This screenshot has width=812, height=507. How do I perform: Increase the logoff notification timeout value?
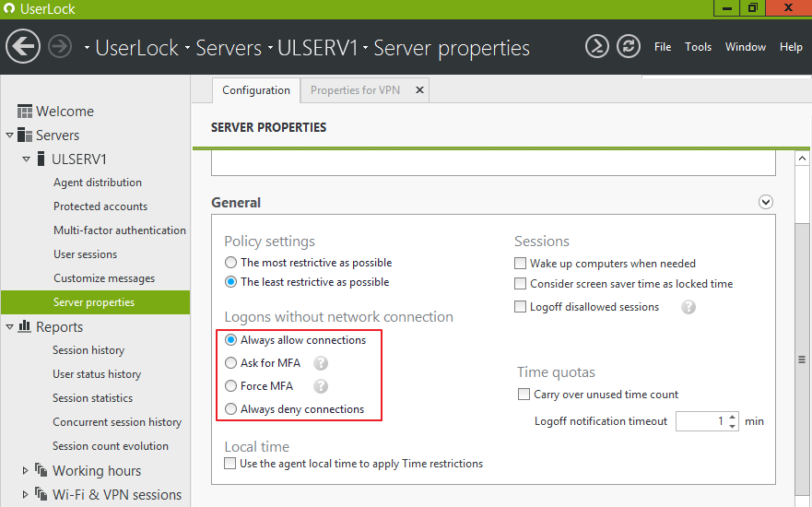(733, 417)
